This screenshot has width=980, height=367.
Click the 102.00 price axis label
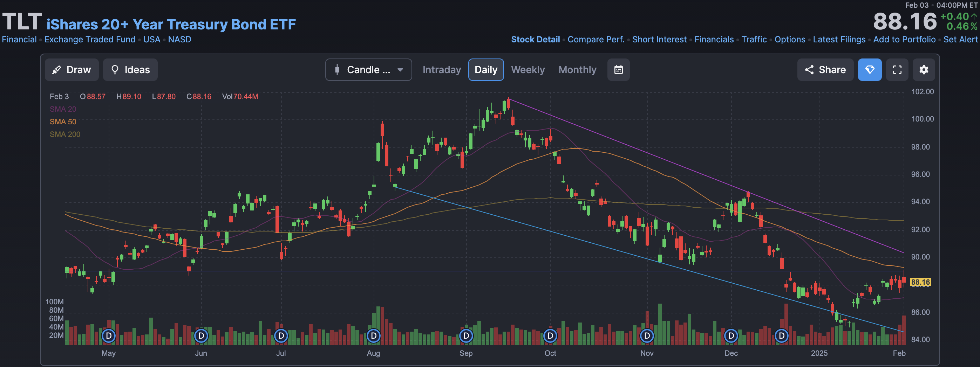click(922, 91)
